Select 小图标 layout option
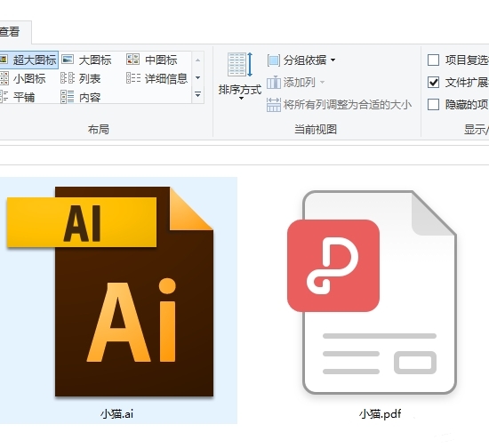The image size is (489, 448). pos(23,79)
